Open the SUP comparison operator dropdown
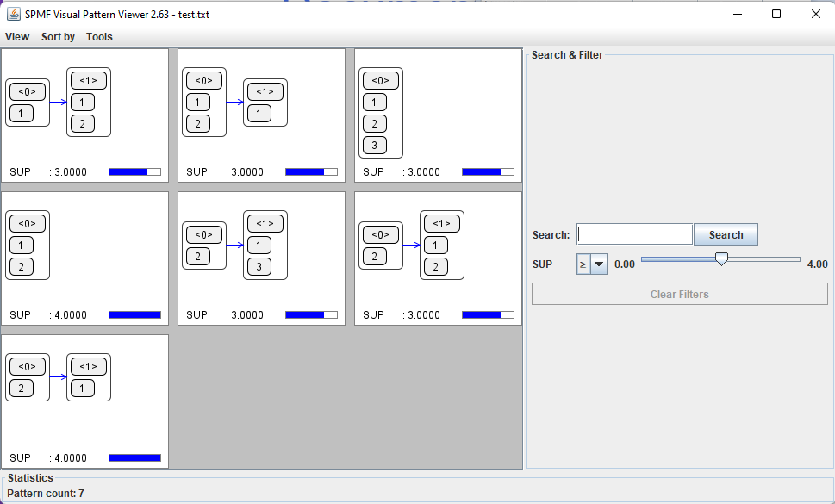This screenshot has width=835, height=504. (598, 264)
